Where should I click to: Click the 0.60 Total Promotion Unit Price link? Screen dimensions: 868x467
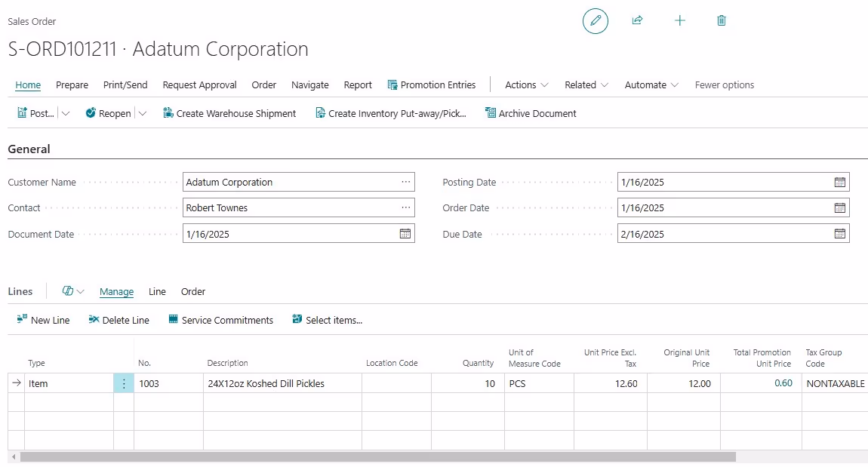tap(783, 383)
